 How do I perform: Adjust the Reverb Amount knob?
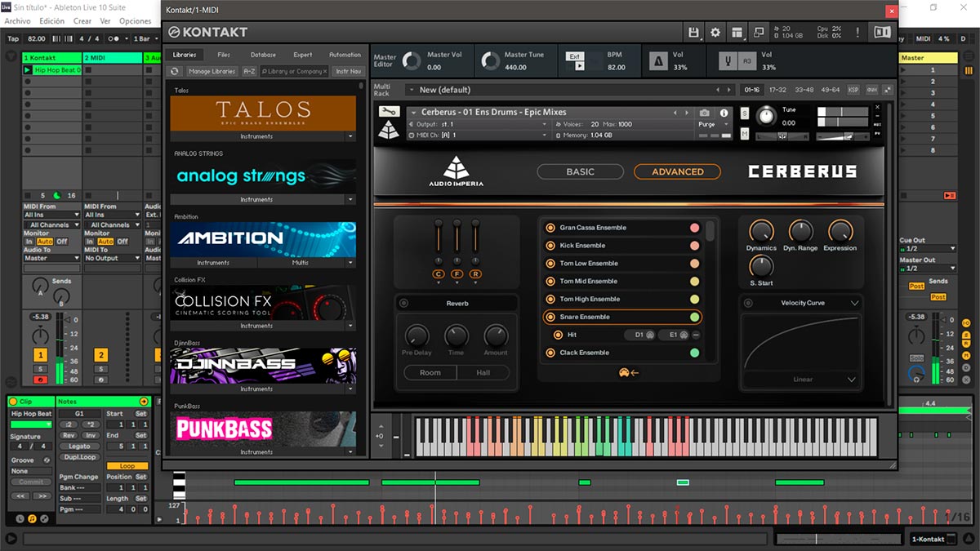496,335
